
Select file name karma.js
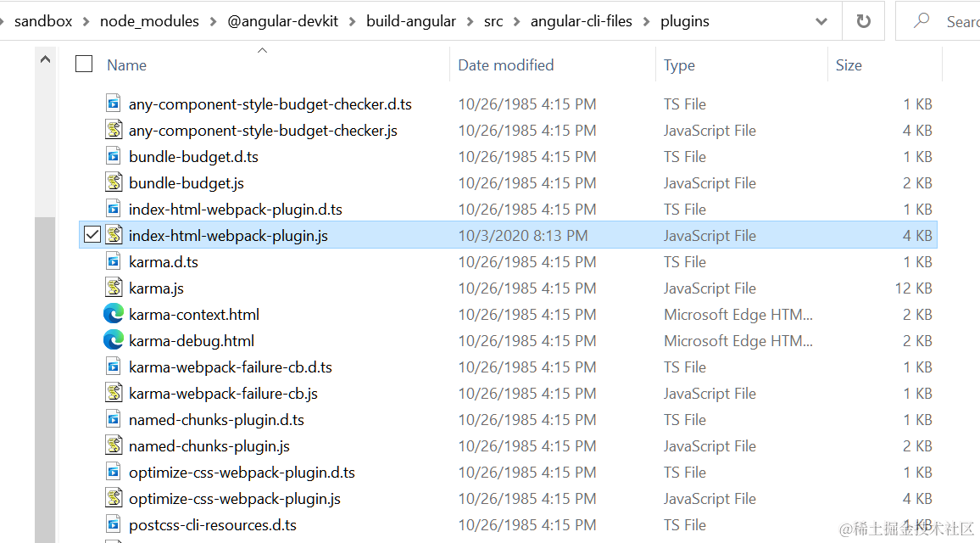pos(156,288)
